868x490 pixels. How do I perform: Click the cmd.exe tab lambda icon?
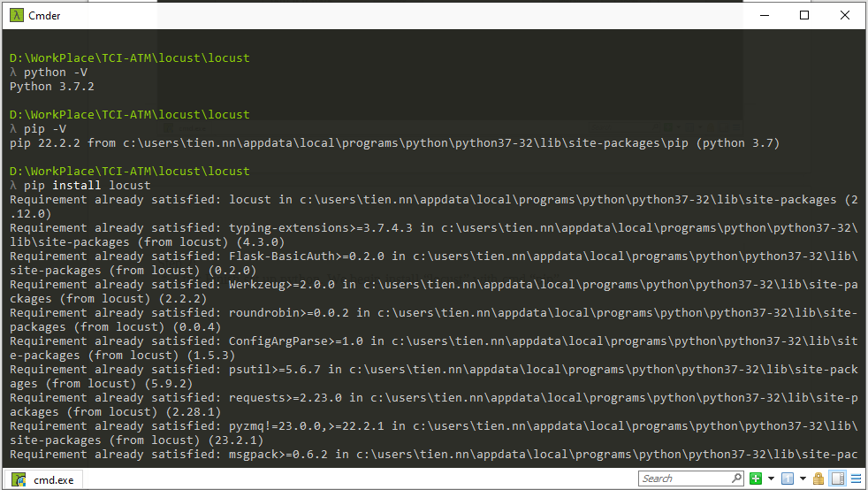coord(19,480)
